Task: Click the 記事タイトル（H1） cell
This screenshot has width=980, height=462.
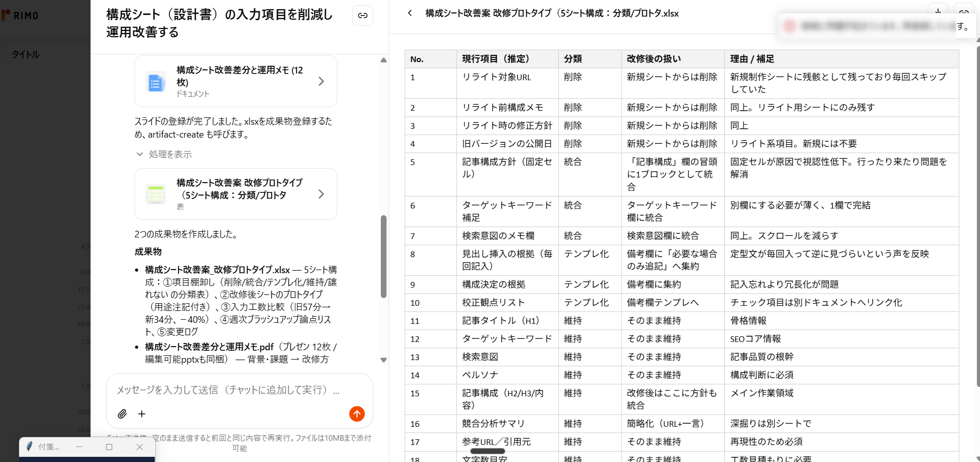Action: click(507, 321)
